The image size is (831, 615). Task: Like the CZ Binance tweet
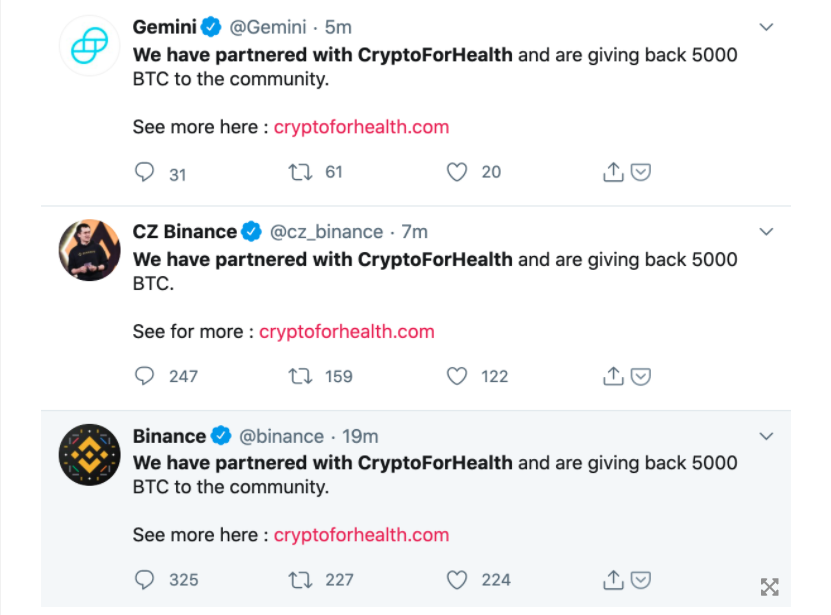click(457, 376)
